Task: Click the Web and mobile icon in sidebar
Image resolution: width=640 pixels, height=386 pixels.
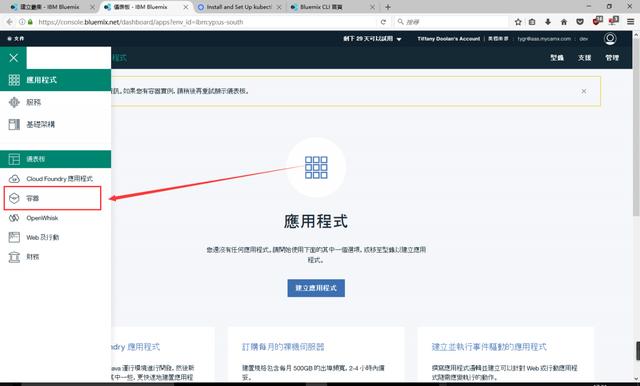Action: coord(14,237)
